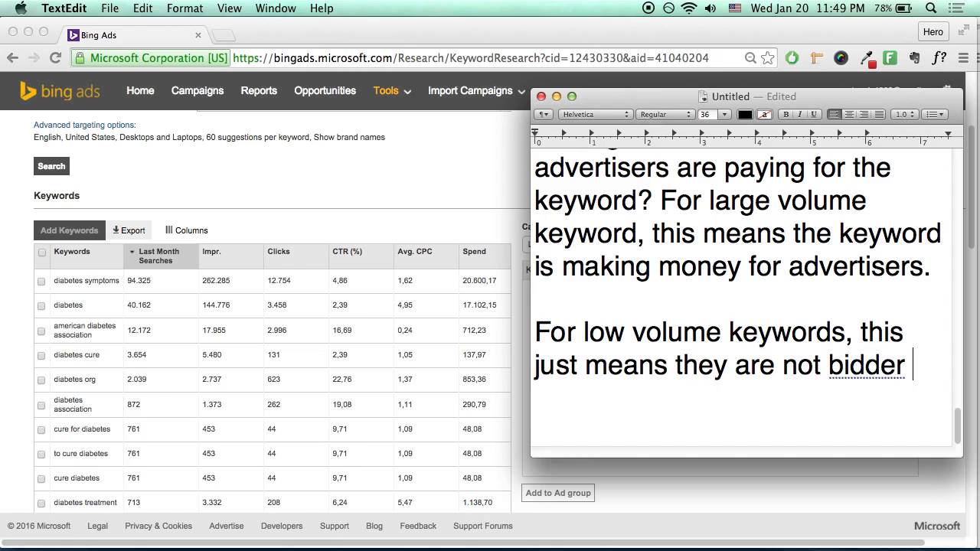Justify text in TextEdit toolbar
The image size is (980, 551).
878,114
